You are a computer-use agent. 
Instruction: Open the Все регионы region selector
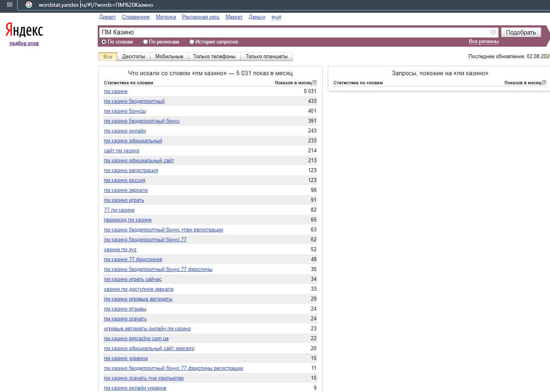[484, 42]
